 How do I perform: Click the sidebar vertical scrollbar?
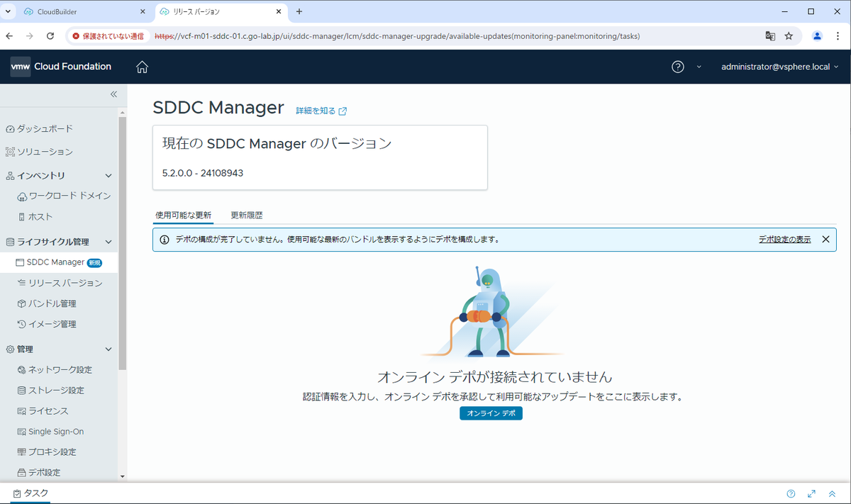pos(122,243)
